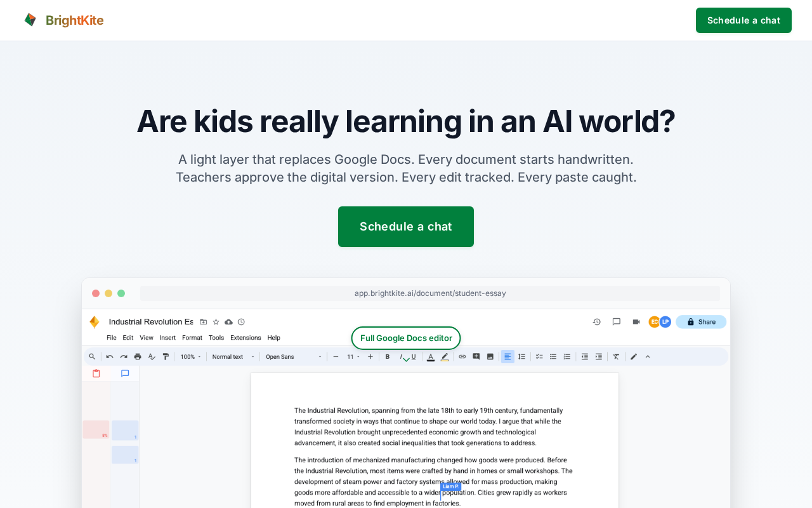The image size is (812, 508).
Task: Toggle bold formatting
Action: click(x=388, y=357)
